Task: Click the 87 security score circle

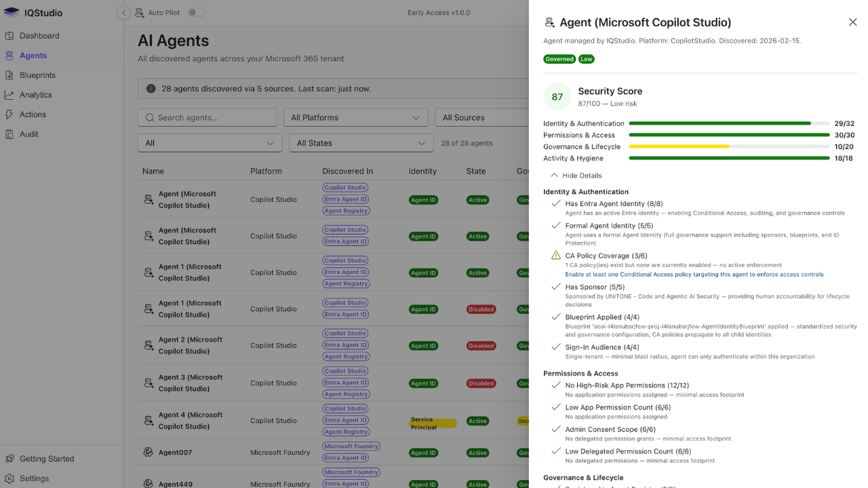Action: coord(557,97)
